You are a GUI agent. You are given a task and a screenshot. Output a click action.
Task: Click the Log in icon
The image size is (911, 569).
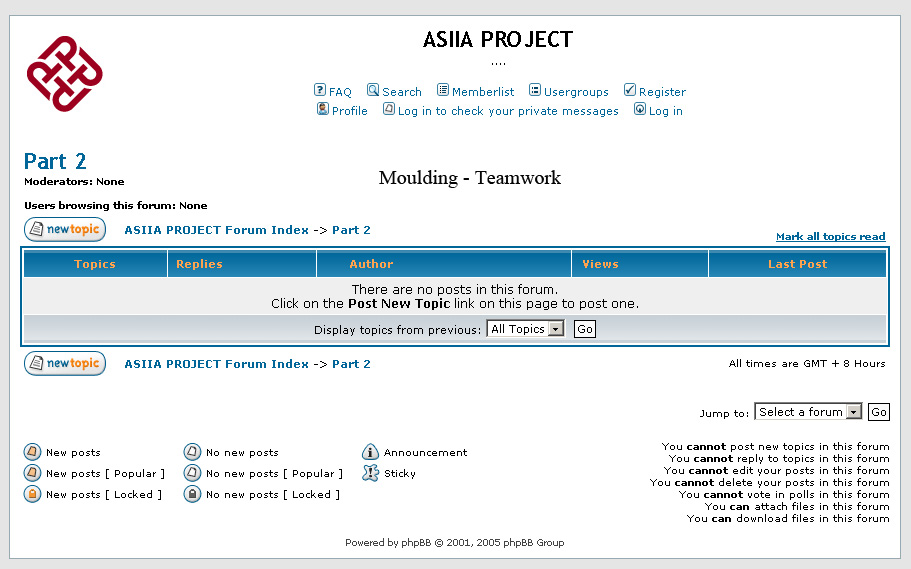point(640,109)
